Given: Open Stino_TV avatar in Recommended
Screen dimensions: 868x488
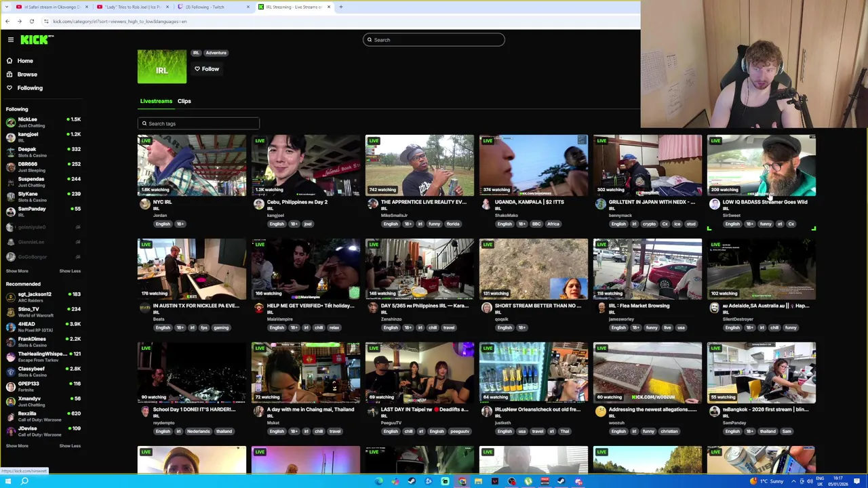Looking at the screenshot, I should [x=11, y=312].
